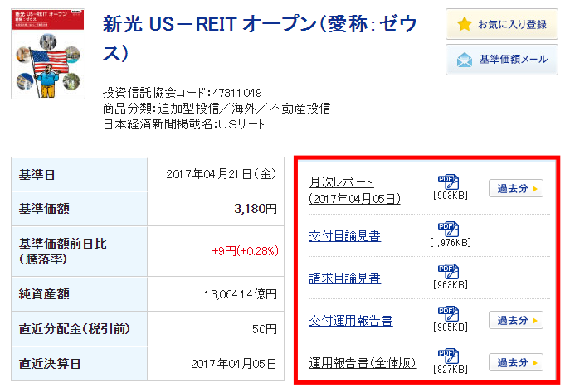Click the [963KB] file size text
Image resolution: width=565 pixels, height=392 pixels.
[450, 285]
